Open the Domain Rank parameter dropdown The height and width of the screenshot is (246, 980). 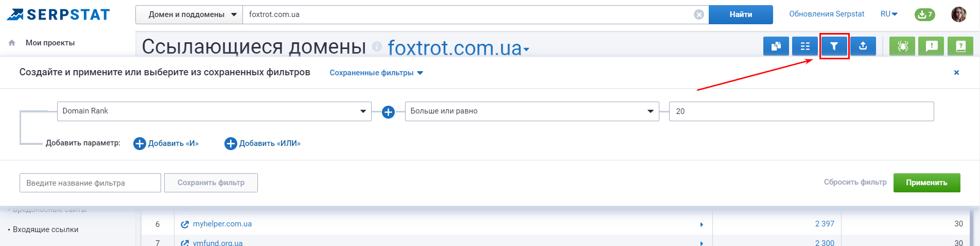click(x=214, y=111)
